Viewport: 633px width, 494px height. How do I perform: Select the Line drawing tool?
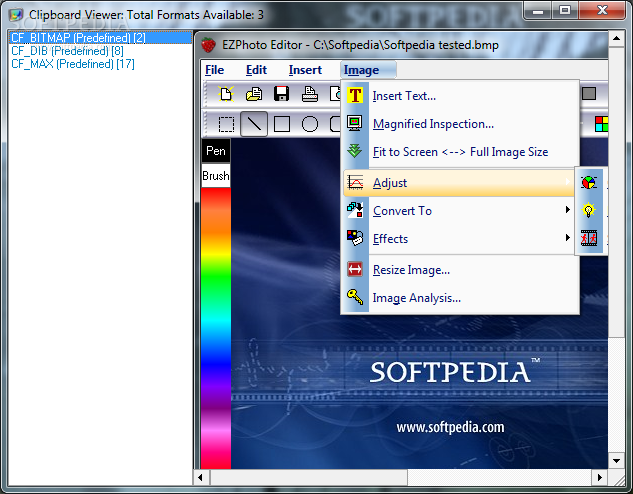pyautogui.click(x=254, y=124)
